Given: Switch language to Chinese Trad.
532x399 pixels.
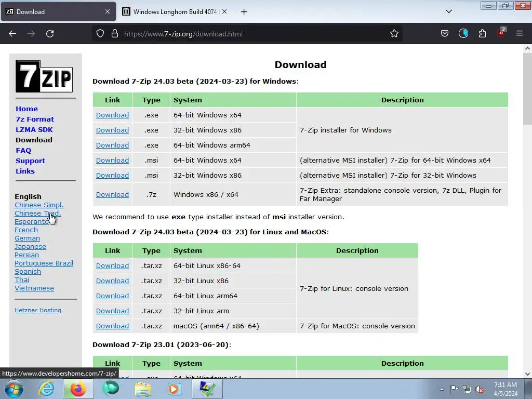Looking at the screenshot, I should 37,214.
